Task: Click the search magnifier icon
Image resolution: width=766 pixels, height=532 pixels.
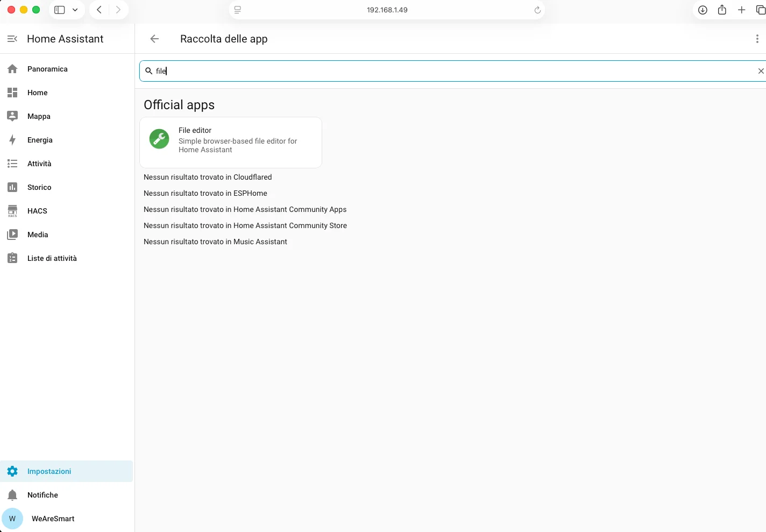Action: coord(149,70)
